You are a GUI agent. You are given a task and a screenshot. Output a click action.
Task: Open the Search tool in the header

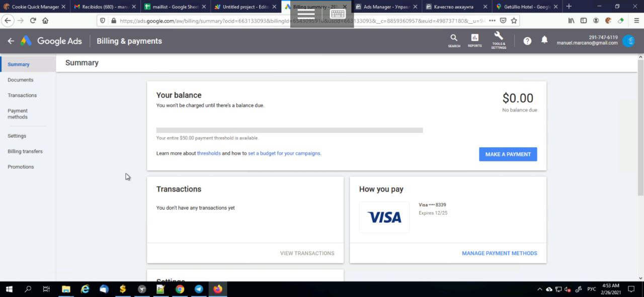(x=454, y=41)
